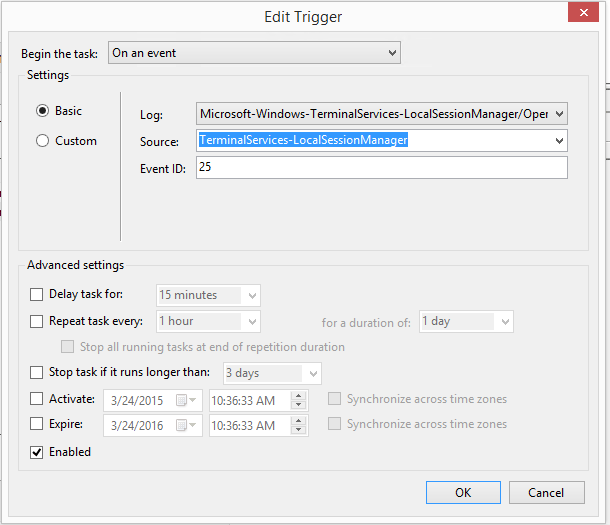Increase the Activate time with up arrow

click(x=298, y=395)
